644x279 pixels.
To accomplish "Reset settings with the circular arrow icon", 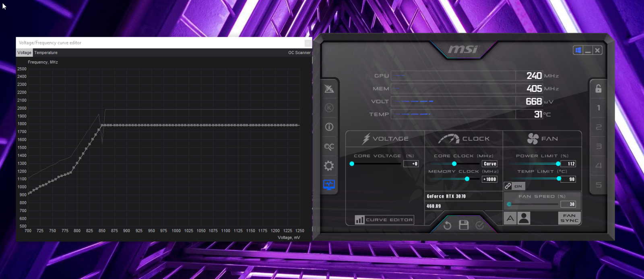I will coord(447,225).
